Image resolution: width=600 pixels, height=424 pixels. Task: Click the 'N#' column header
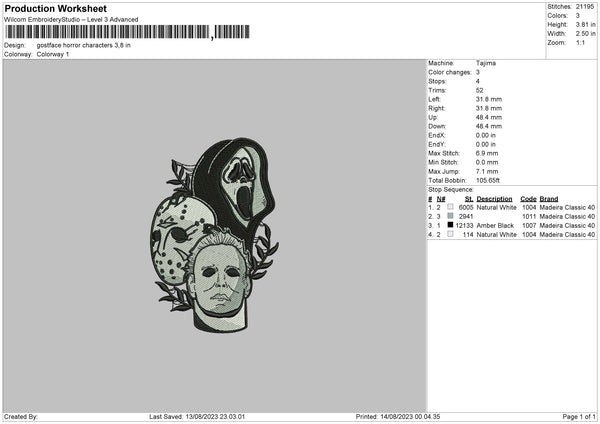click(x=441, y=199)
